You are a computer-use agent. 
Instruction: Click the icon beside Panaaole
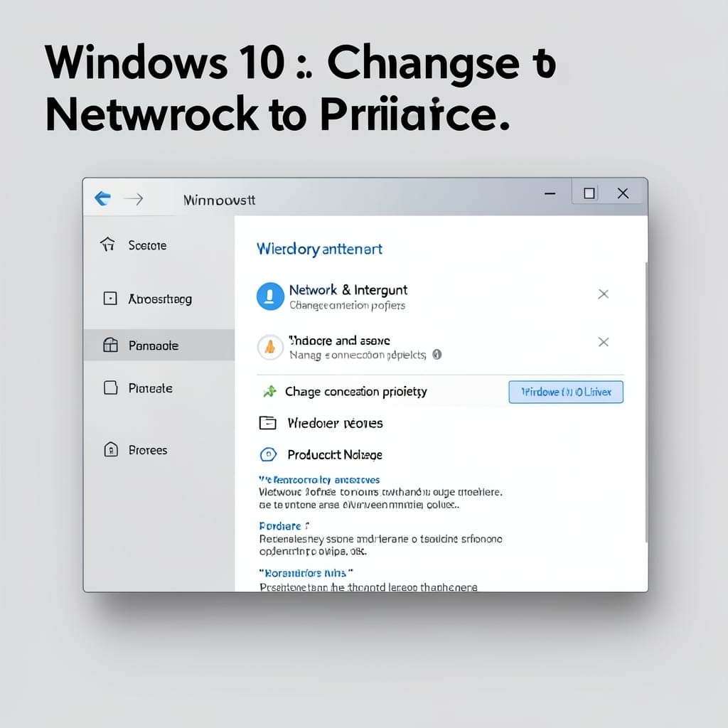coord(110,345)
